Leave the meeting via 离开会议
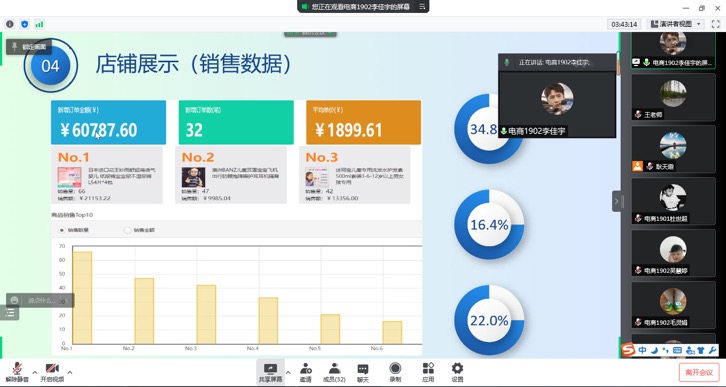The height and width of the screenshot is (387, 726). point(699,373)
